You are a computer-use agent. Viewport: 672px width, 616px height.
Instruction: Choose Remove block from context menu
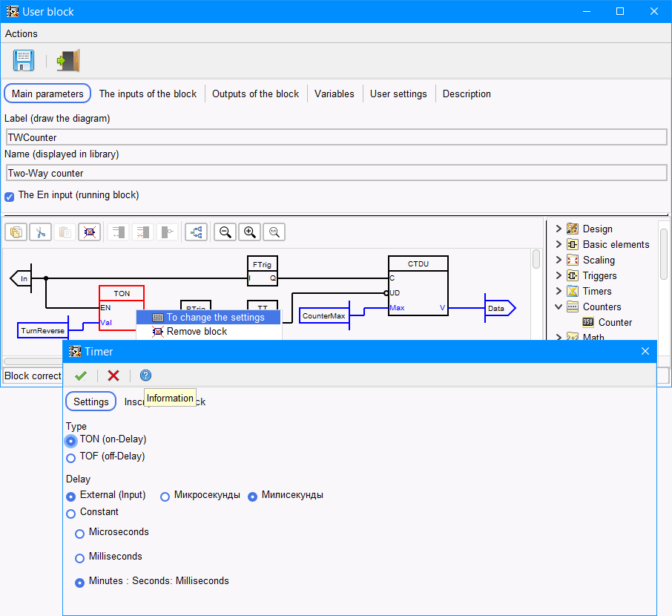pos(197,332)
